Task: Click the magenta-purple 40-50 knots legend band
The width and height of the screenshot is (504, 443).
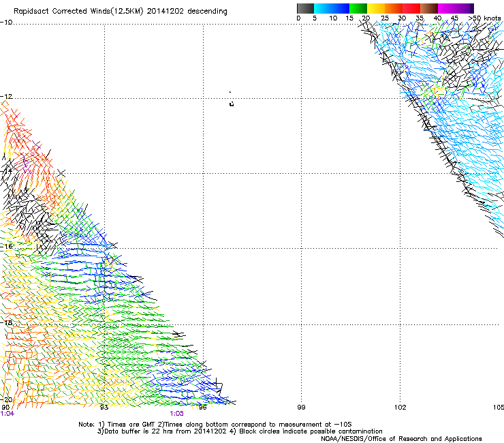Action: [x=456, y=8]
